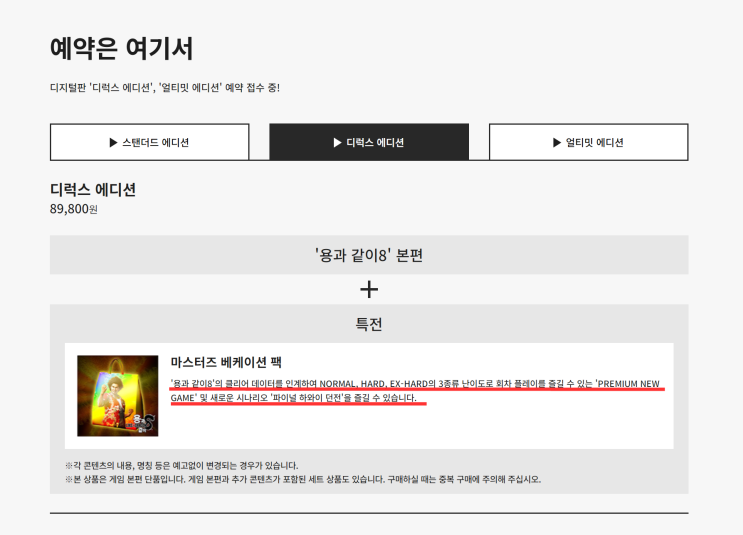
Task: Select the 얼티밋 에디션 tab
Action: [589, 142]
